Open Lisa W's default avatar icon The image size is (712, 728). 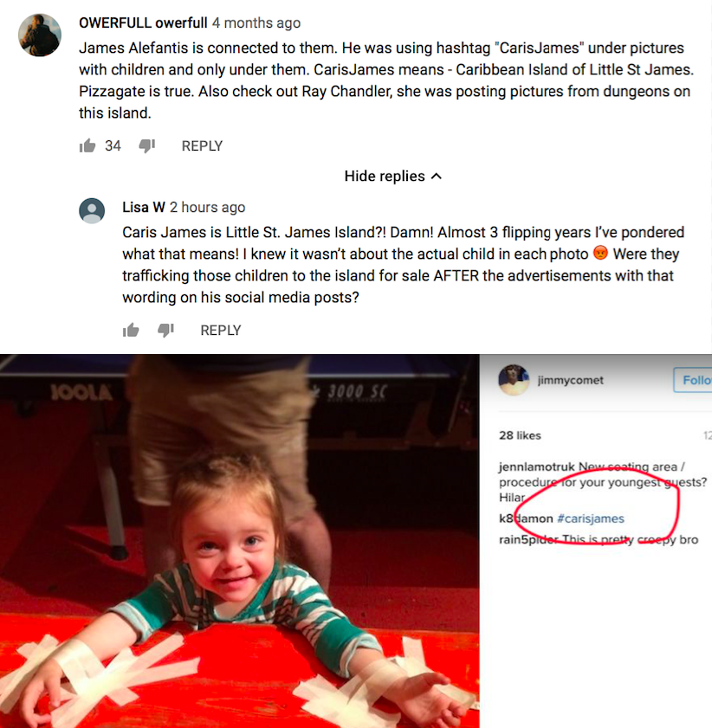point(92,211)
